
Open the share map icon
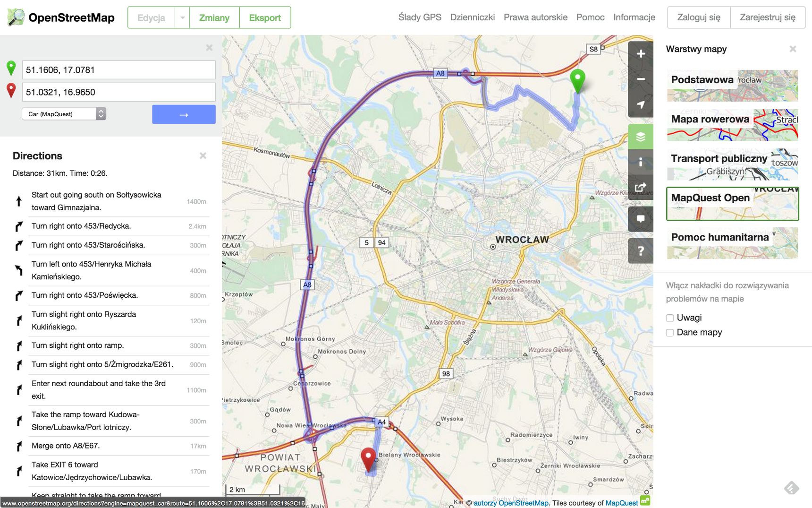tap(641, 188)
